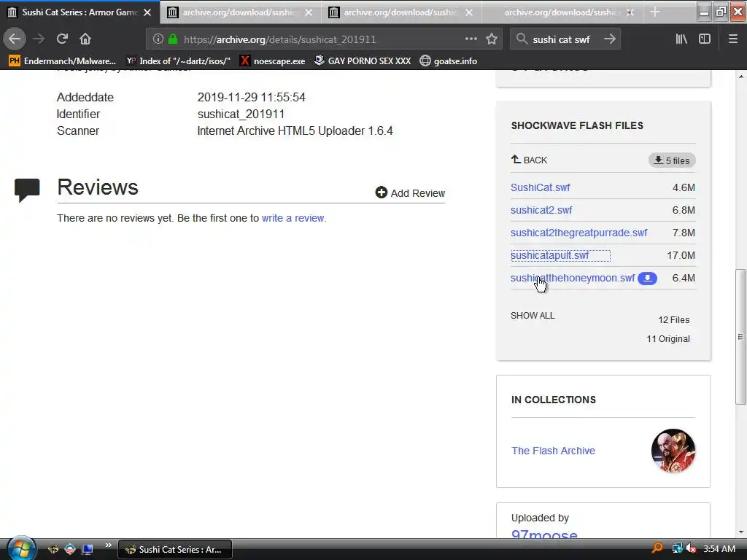Click the 11 Original text

(x=668, y=339)
